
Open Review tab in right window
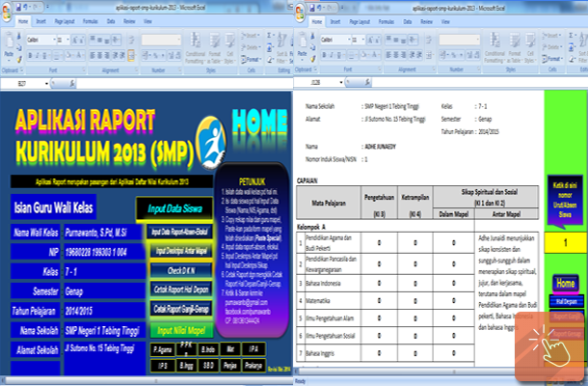pyautogui.click(x=426, y=22)
